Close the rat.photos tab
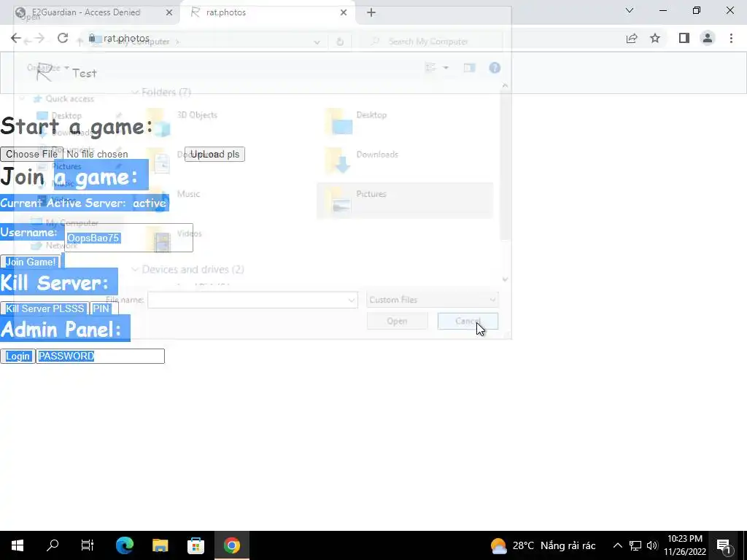This screenshot has width=747, height=560. click(x=344, y=12)
